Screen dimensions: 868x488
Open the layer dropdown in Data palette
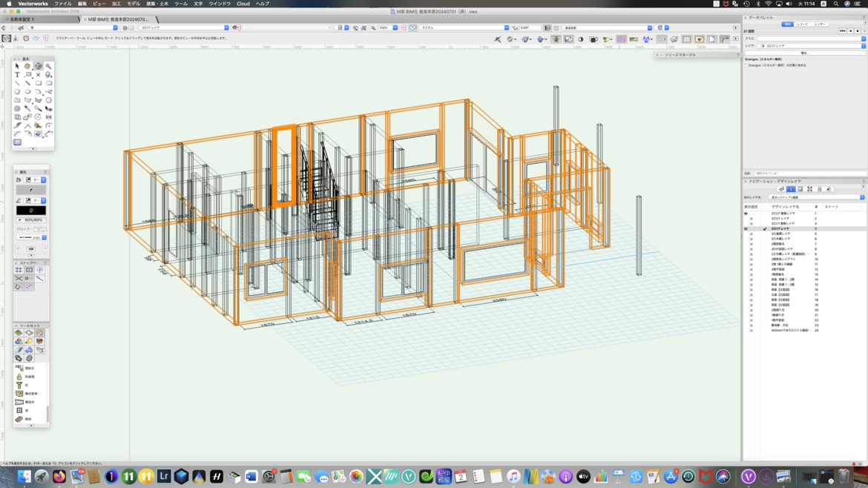point(812,46)
